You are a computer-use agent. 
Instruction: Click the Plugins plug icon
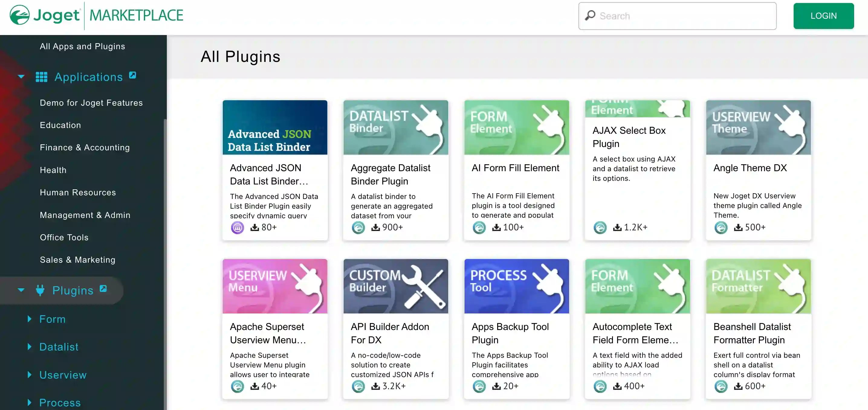(x=40, y=290)
